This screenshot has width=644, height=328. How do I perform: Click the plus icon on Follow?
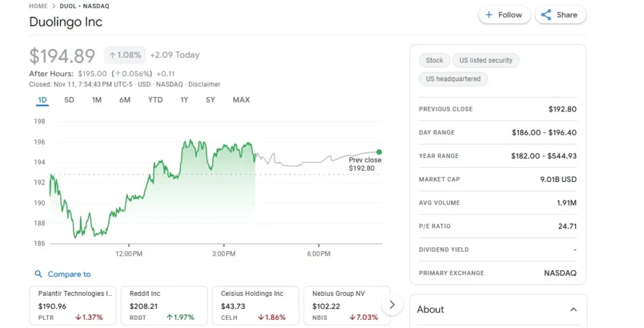[x=489, y=15]
